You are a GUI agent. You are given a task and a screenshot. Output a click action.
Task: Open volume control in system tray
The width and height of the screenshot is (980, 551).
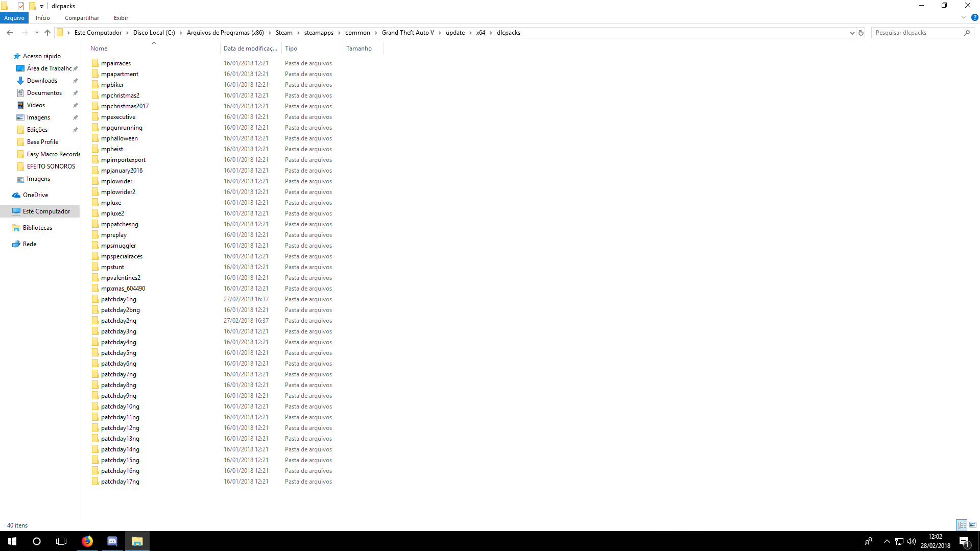coord(912,541)
